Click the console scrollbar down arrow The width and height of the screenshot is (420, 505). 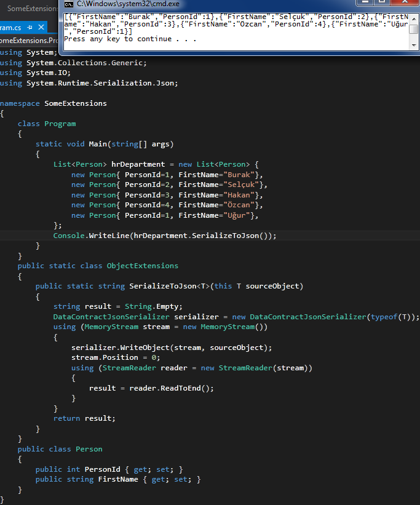pyautogui.click(x=414, y=46)
